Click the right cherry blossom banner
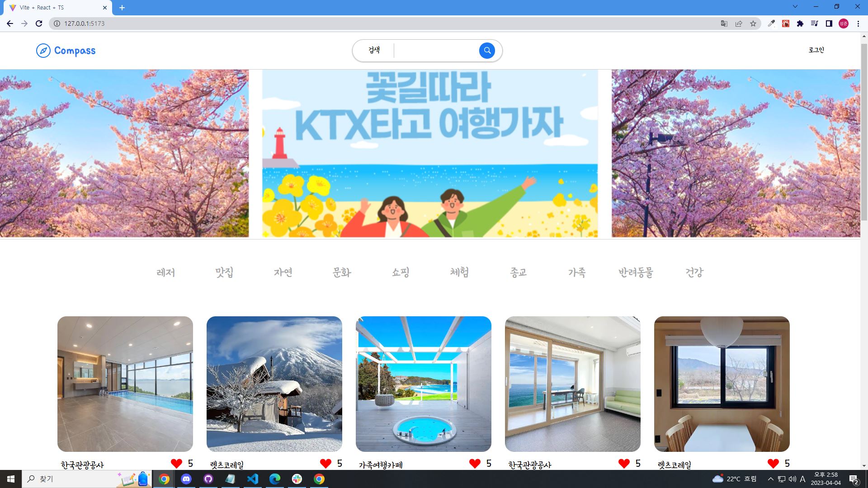 [x=736, y=153]
